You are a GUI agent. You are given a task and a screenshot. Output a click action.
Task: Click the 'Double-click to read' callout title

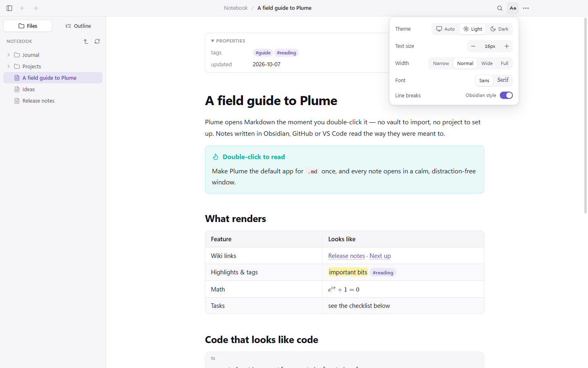pyautogui.click(x=254, y=157)
